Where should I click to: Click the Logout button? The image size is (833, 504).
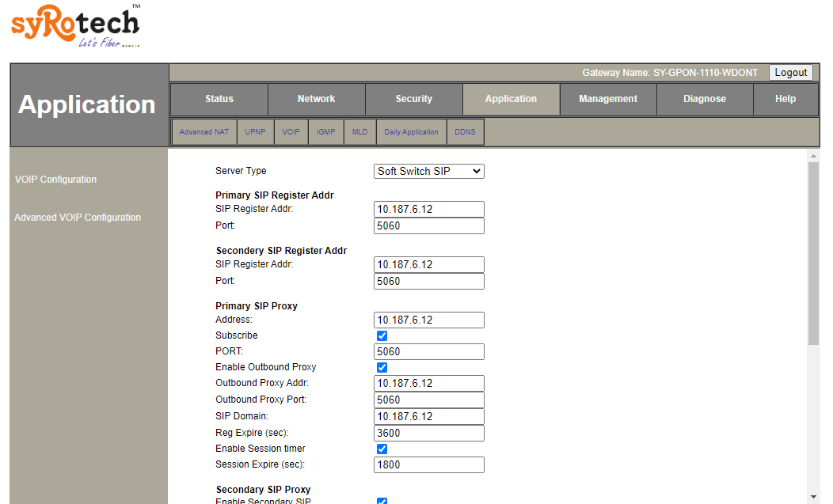pos(790,73)
